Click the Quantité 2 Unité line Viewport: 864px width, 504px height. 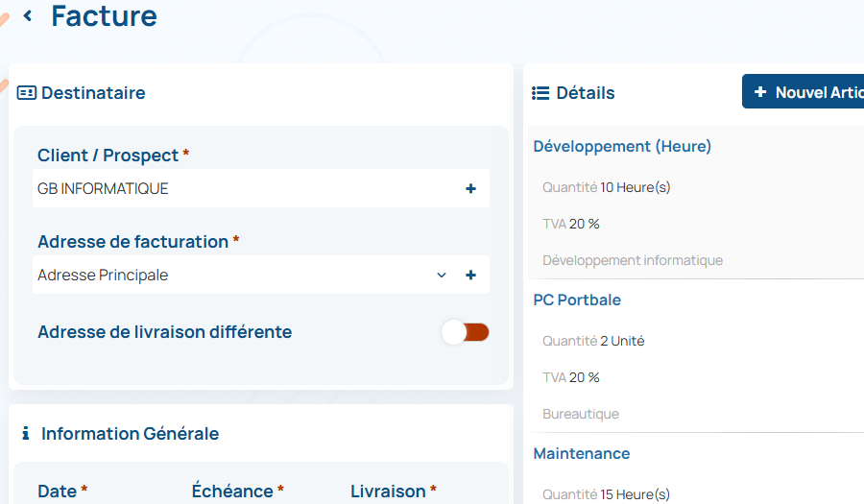click(x=593, y=341)
